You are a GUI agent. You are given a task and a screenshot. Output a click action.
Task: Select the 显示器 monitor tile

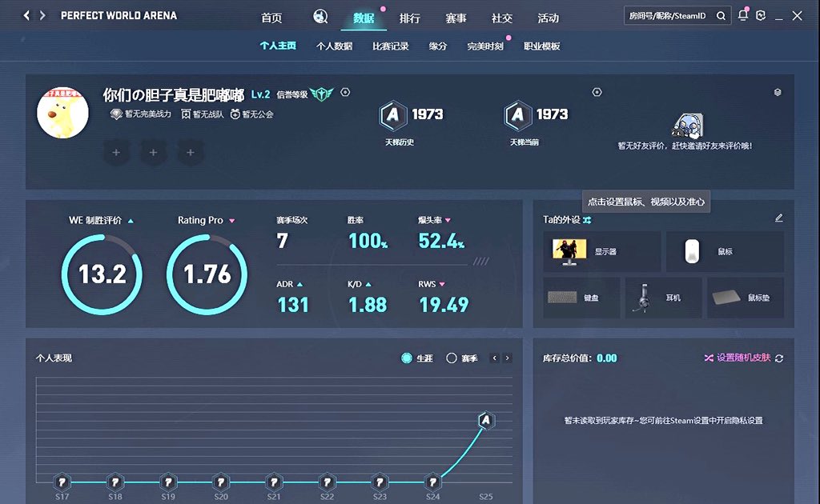(x=602, y=251)
